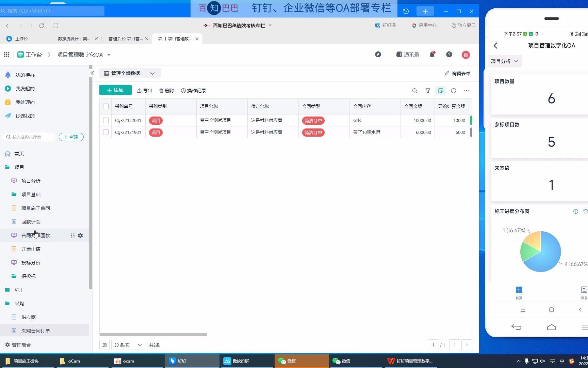
Task: Refresh the table data
Action: click(x=454, y=91)
